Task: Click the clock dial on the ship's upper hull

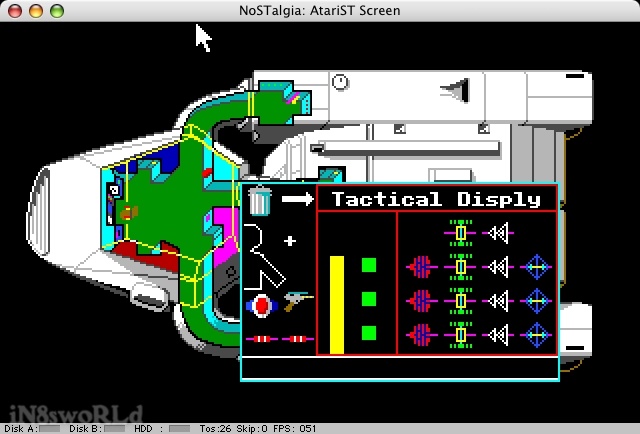Action: (x=340, y=82)
